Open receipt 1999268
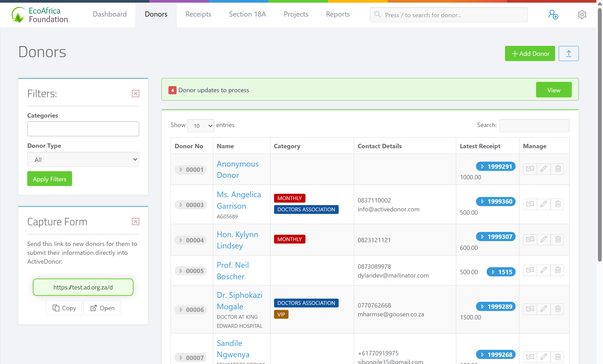 click(x=496, y=355)
